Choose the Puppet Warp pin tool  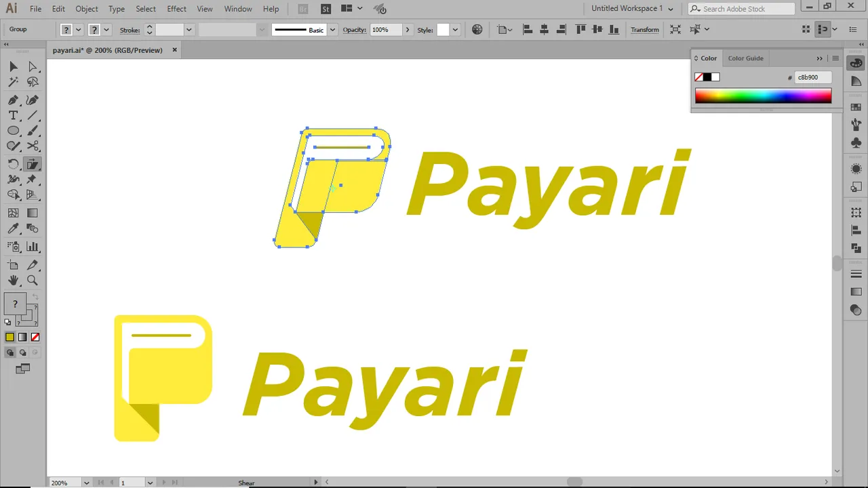coord(32,180)
